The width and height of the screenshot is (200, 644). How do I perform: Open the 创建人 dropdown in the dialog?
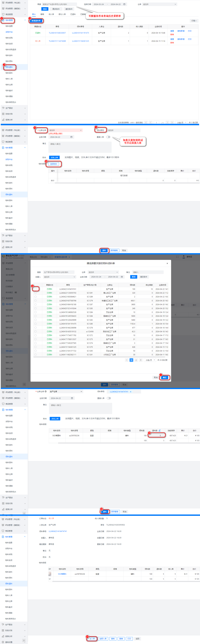[59, 277]
